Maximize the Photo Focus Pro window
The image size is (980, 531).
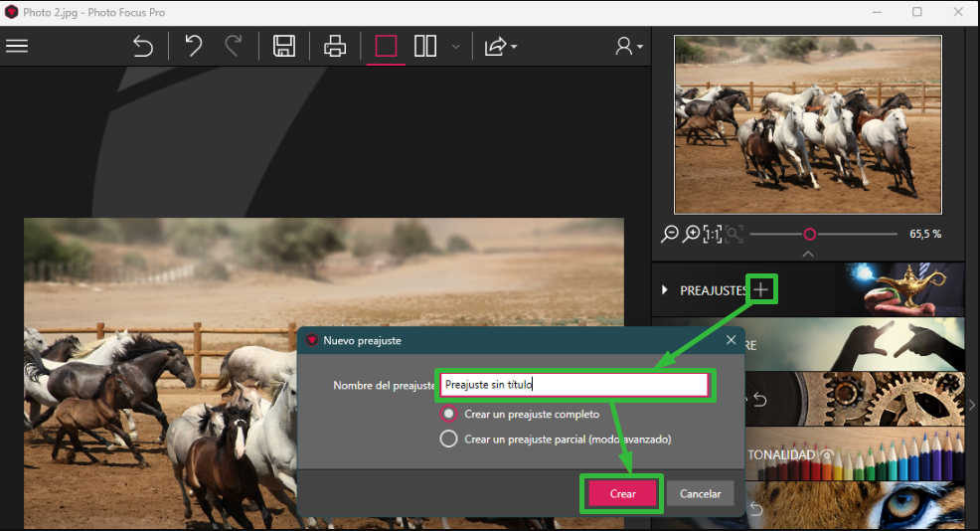tap(916, 12)
